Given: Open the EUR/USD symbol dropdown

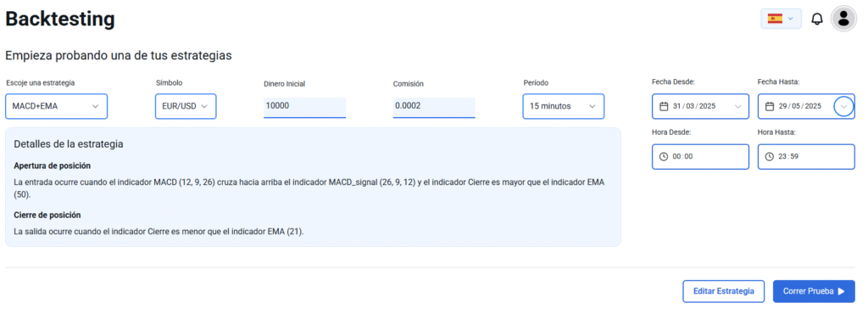Looking at the screenshot, I should [186, 106].
